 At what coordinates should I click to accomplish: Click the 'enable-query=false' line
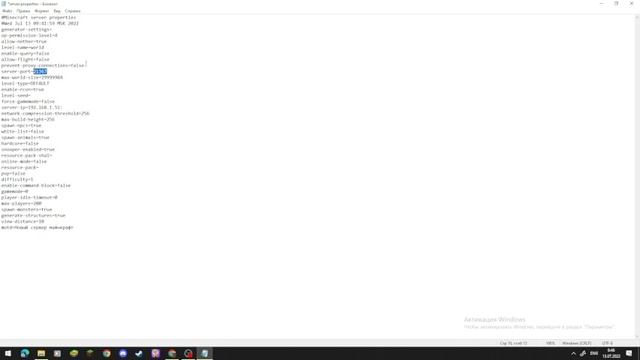click(25, 53)
